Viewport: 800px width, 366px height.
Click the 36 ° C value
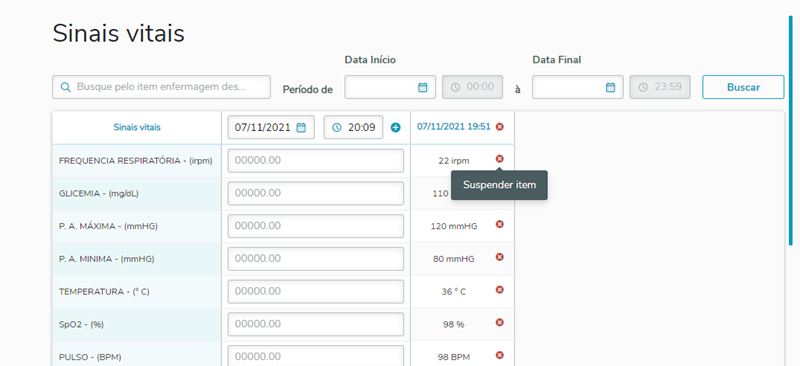click(x=454, y=291)
